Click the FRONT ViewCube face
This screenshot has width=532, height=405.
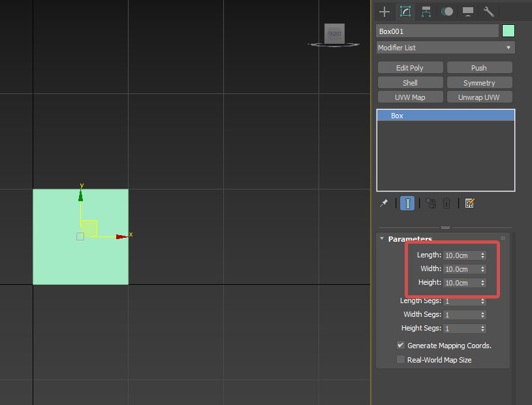click(334, 33)
